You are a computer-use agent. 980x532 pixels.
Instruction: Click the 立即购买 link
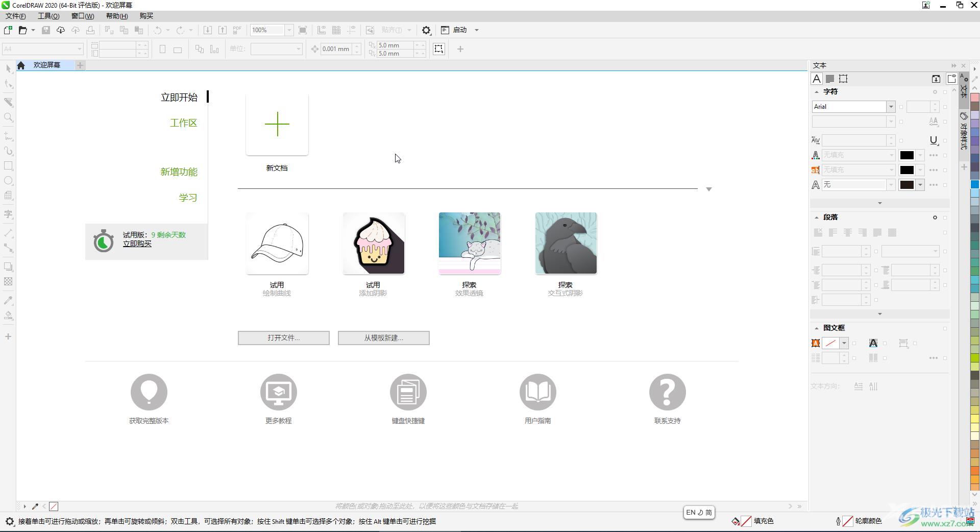click(137, 244)
